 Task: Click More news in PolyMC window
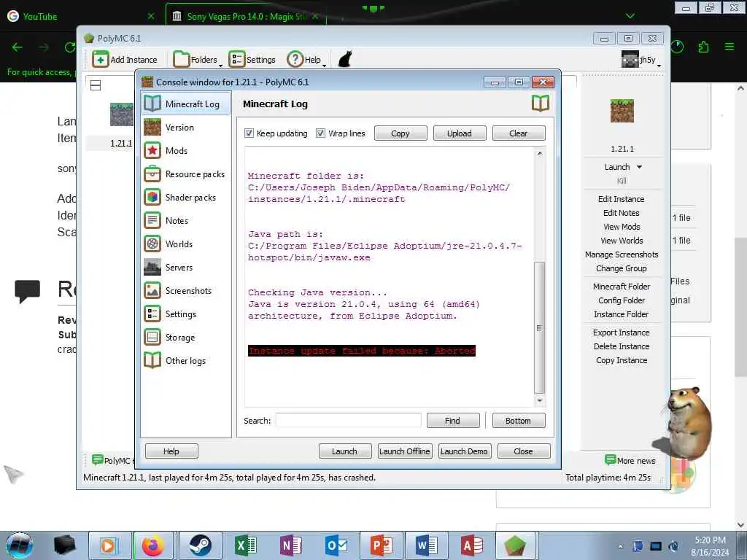(630, 460)
